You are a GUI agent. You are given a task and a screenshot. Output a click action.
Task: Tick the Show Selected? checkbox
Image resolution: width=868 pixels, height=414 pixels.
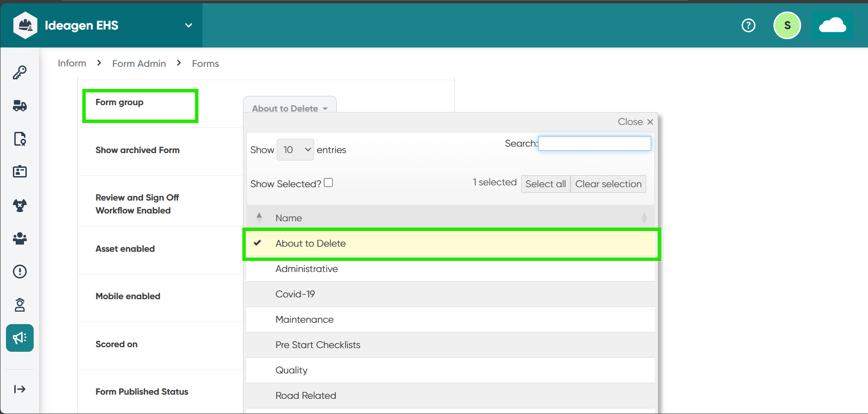tap(328, 183)
